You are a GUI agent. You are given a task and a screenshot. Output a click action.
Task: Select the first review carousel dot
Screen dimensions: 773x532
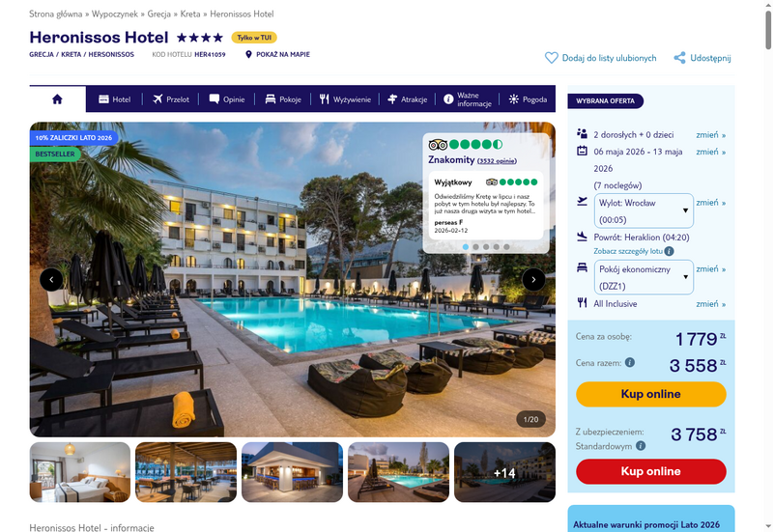pyautogui.click(x=466, y=247)
